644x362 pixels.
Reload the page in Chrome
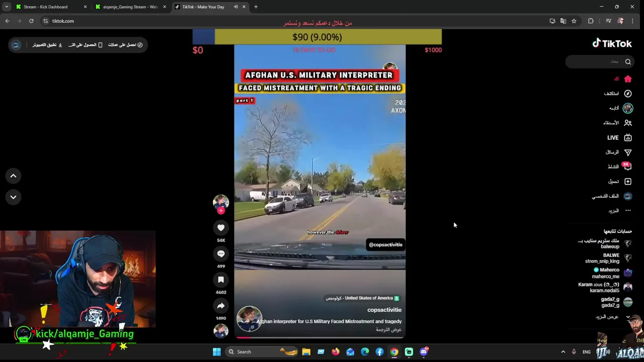click(31, 21)
